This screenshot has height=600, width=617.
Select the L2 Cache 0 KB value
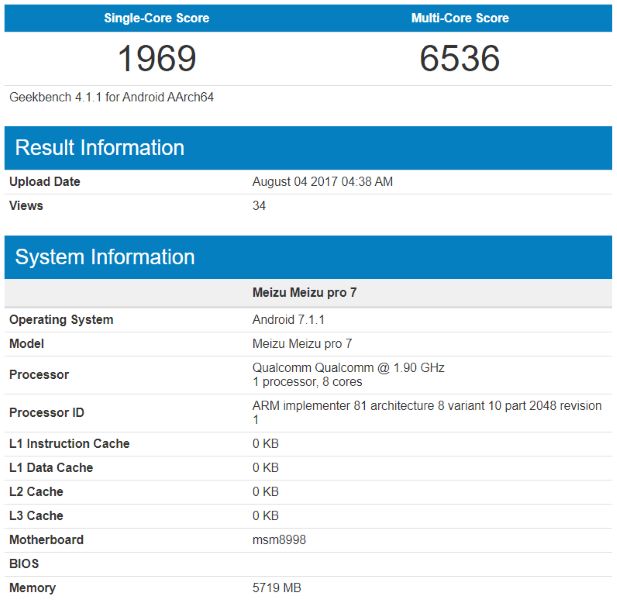(266, 492)
